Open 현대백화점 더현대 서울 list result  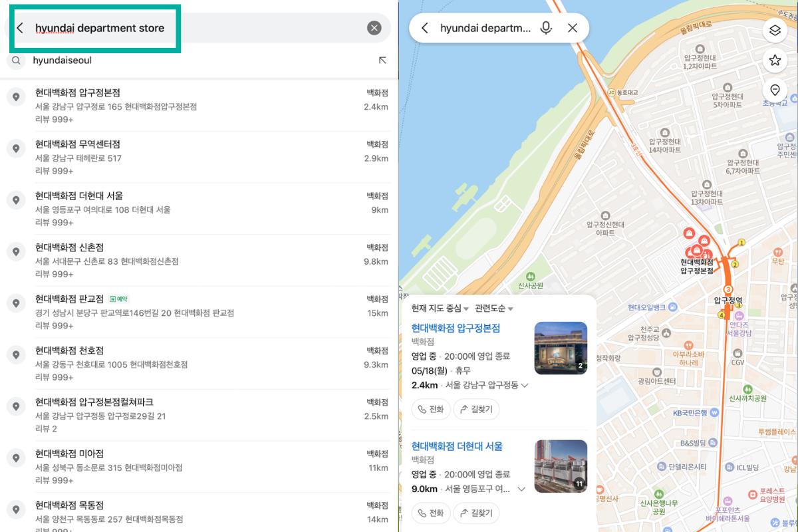point(198,209)
